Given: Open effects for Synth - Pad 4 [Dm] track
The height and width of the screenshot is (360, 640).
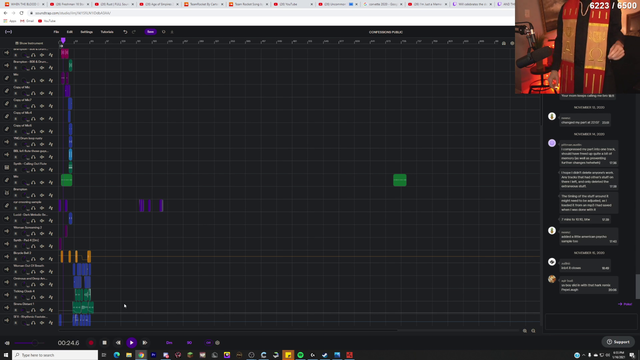Looking at the screenshot, I should (x=42, y=246).
